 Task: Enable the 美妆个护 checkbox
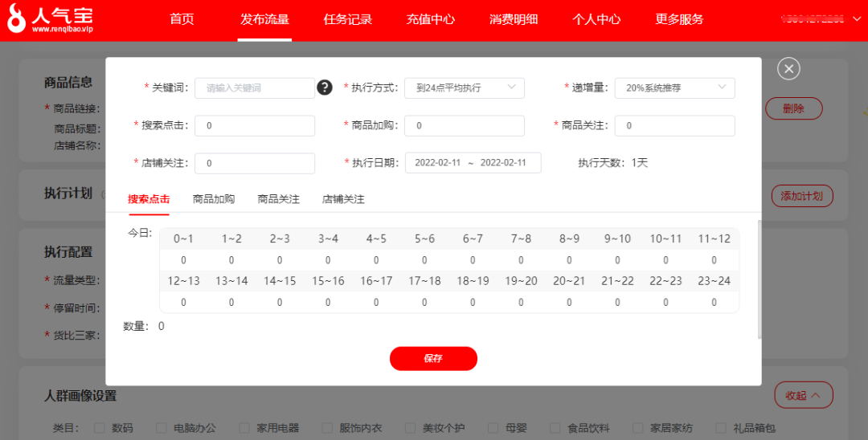coord(411,428)
